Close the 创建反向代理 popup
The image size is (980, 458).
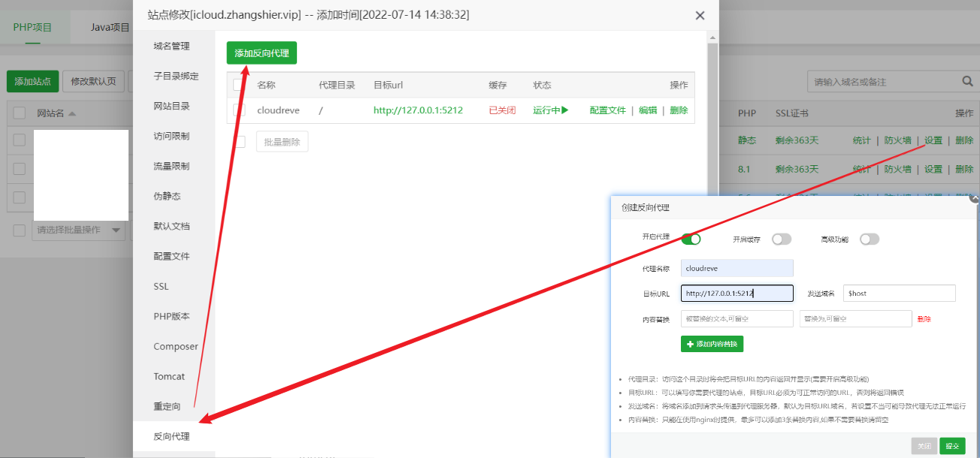(x=974, y=199)
